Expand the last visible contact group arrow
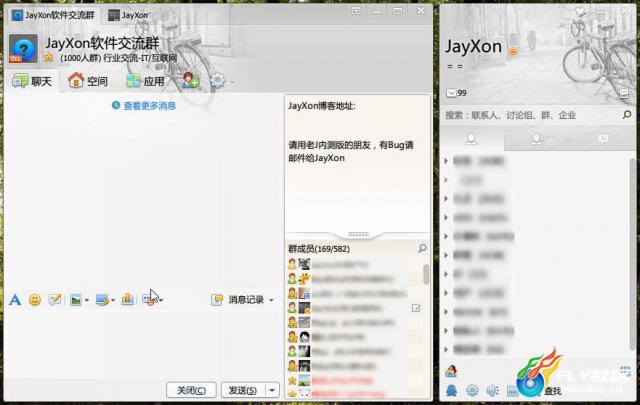The height and width of the screenshot is (405, 640). [x=446, y=349]
